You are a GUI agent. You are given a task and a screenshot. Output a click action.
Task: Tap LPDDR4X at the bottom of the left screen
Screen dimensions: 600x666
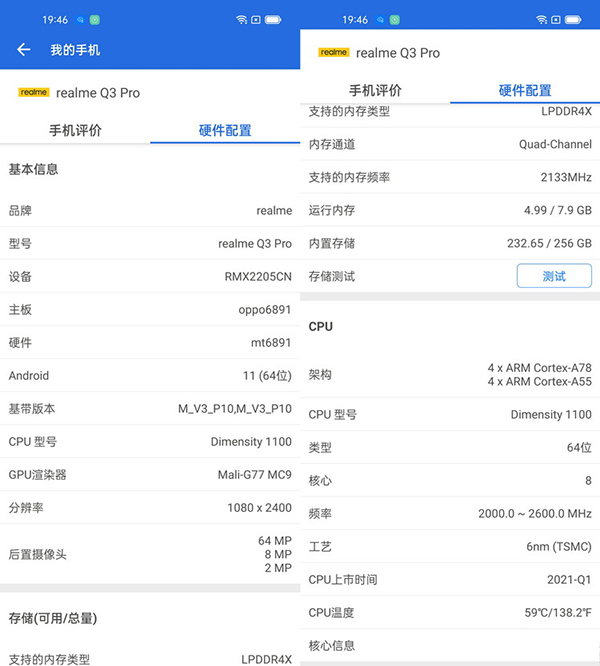tap(266, 659)
